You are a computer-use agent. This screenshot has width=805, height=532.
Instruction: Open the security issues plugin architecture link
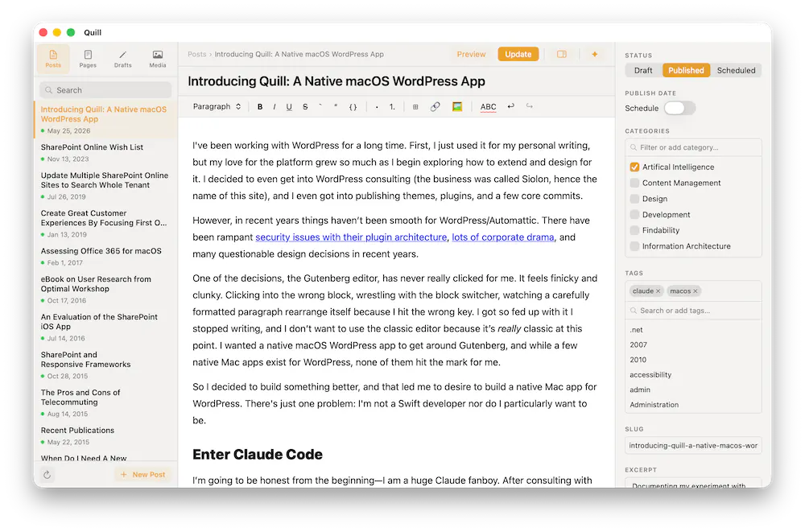coord(351,237)
